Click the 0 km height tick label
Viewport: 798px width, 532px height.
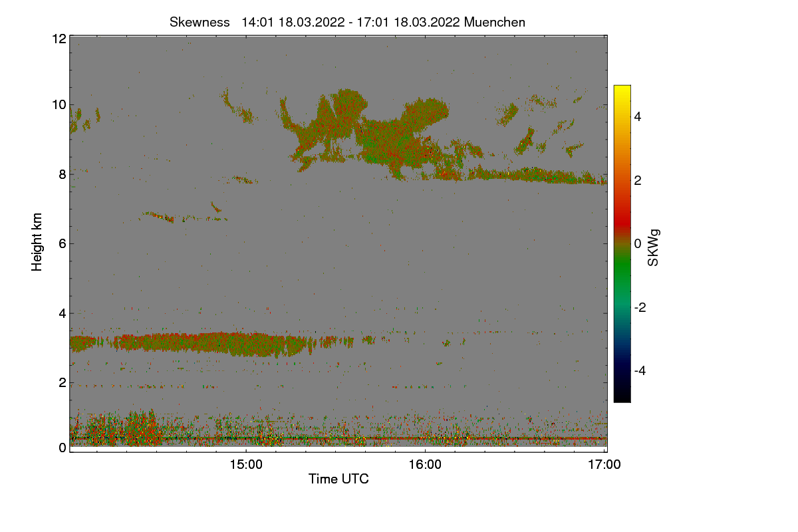63,448
